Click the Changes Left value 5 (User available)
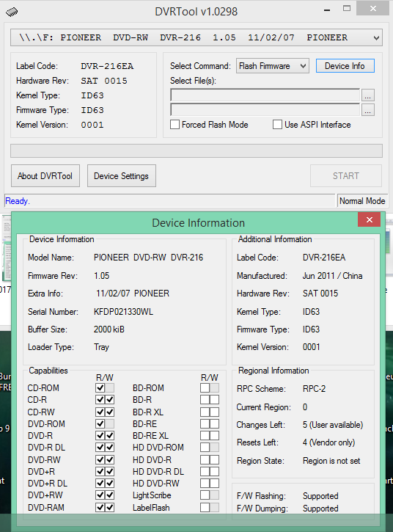393x532 pixels. (333, 425)
